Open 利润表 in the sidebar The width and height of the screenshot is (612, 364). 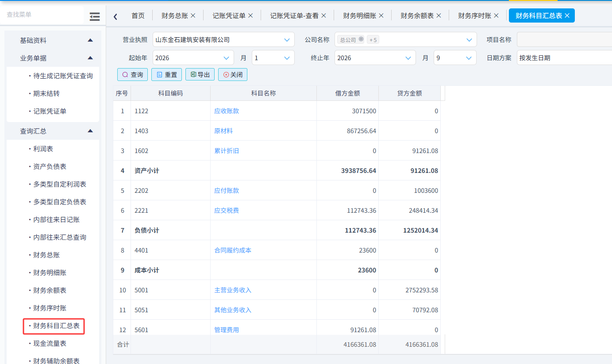tap(43, 149)
